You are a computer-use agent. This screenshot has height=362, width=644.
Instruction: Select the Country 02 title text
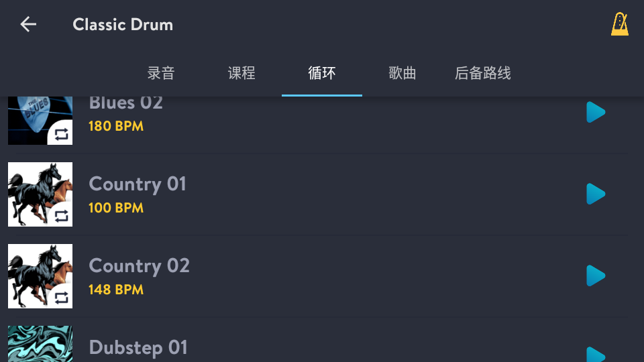click(x=139, y=266)
